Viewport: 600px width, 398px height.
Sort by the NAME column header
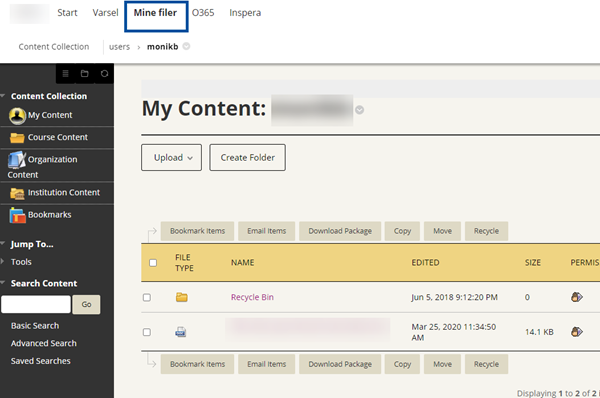click(x=243, y=263)
